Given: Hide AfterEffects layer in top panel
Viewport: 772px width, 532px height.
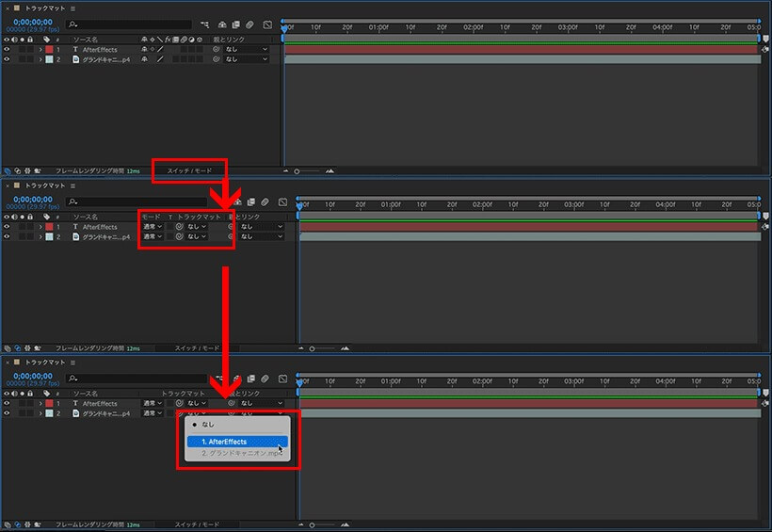Looking at the screenshot, I should point(7,49).
